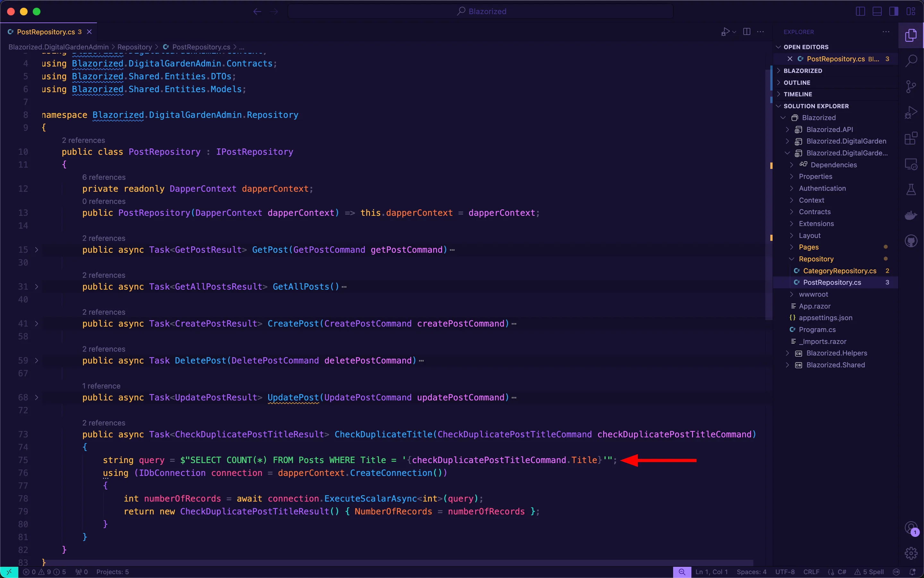
Task: Click the zoom magnifier status bar item
Action: (682, 572)
